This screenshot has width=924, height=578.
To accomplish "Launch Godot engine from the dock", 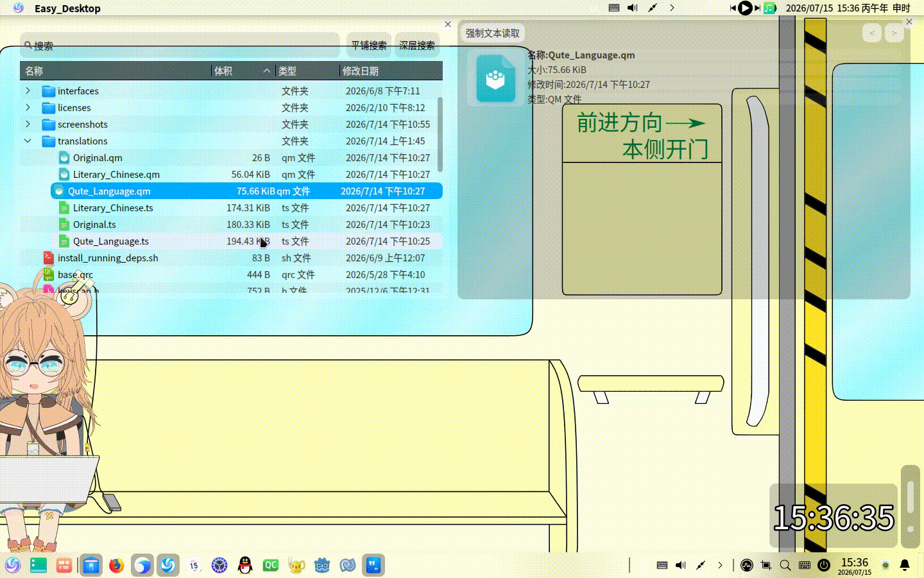I will click(x=322, y=565).
